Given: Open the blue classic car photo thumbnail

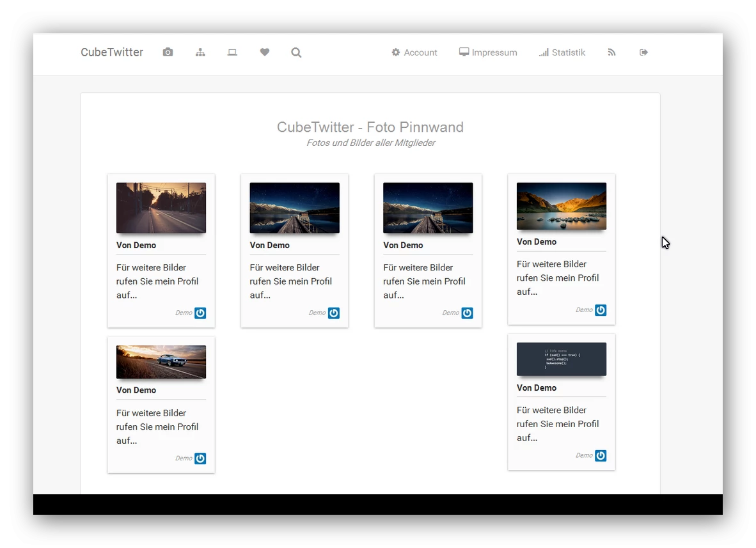Looking at the screenshot, I should tap(161, 362).
